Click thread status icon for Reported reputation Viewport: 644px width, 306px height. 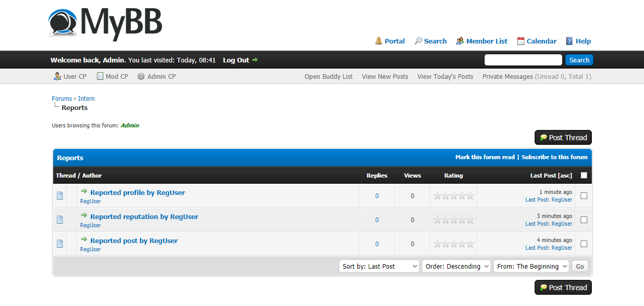click(x=60, y=220)
